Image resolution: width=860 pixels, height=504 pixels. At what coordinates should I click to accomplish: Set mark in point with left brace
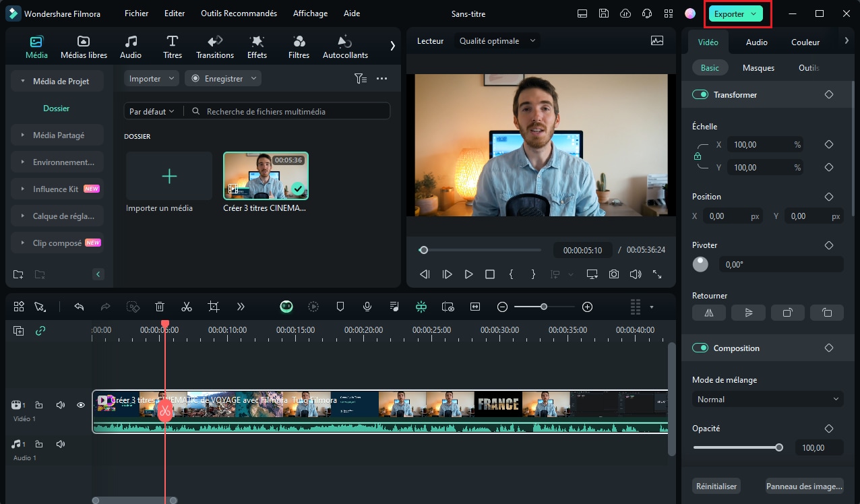point(512,274)
